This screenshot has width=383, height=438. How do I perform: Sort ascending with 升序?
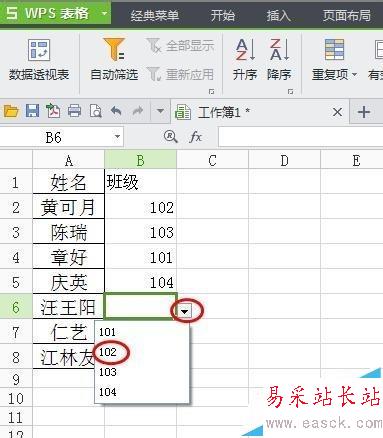pos(245,59)
